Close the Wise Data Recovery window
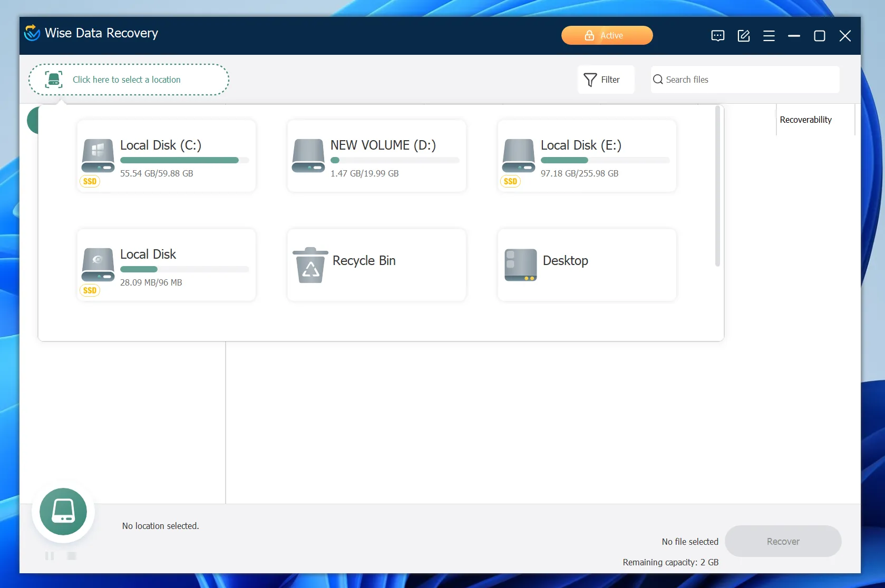Viewport: 885px width, 588px height. point(845,36)
